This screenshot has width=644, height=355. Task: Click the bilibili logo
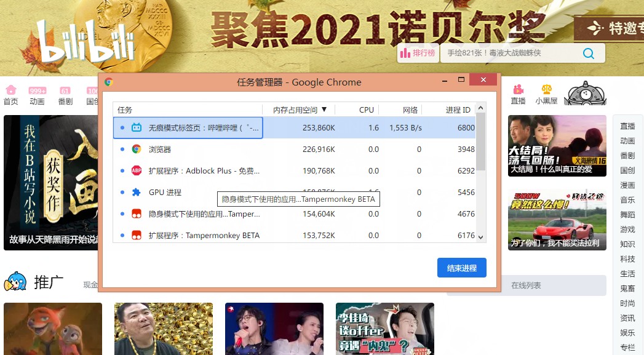point(85,43)
